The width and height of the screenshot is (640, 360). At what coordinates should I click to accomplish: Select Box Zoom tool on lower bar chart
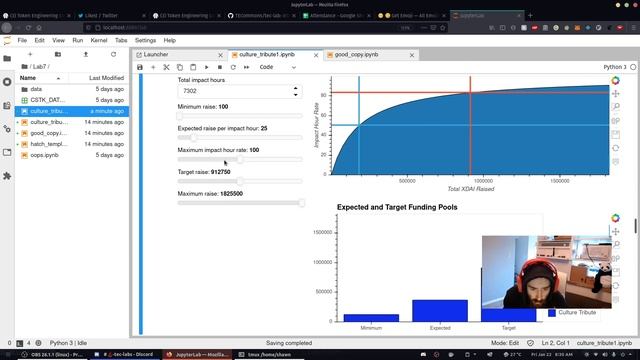[x=616, y=245]
